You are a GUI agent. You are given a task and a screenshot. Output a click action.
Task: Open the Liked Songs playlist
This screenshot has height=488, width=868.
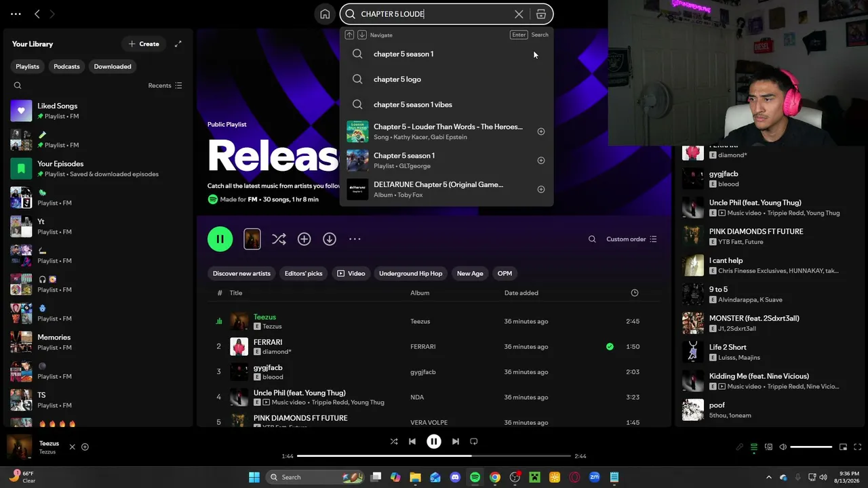pos(98,110)
